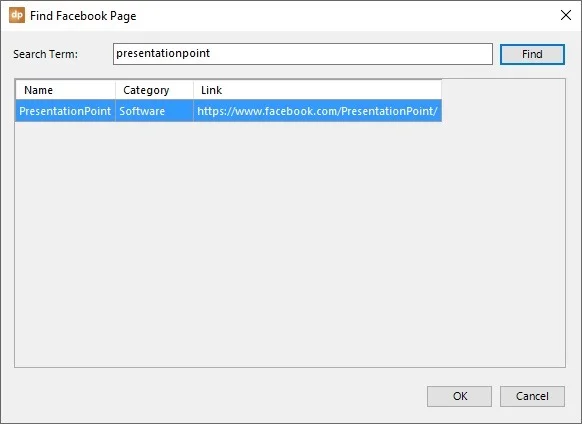
Task: Close the Find Facebook Page dialog
Action: coord(566,15)
